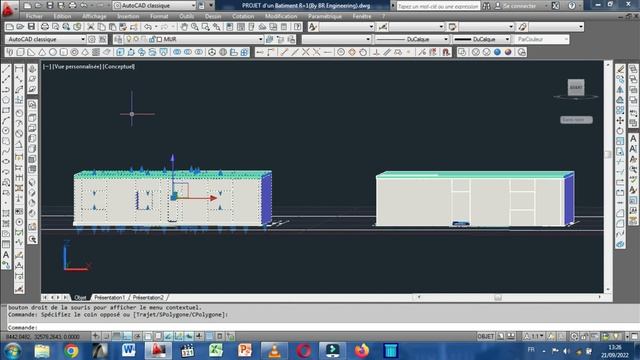Click the Autodesk Exchange X icon
Viewport: 640px width, 360px height.
(x=556, y=6)
